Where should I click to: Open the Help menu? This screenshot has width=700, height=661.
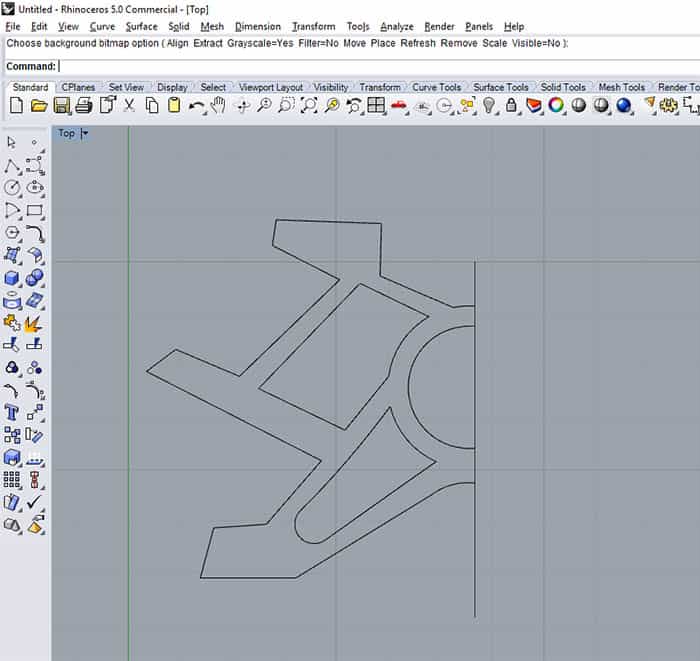pyautogui.click(x=514, y=27)
